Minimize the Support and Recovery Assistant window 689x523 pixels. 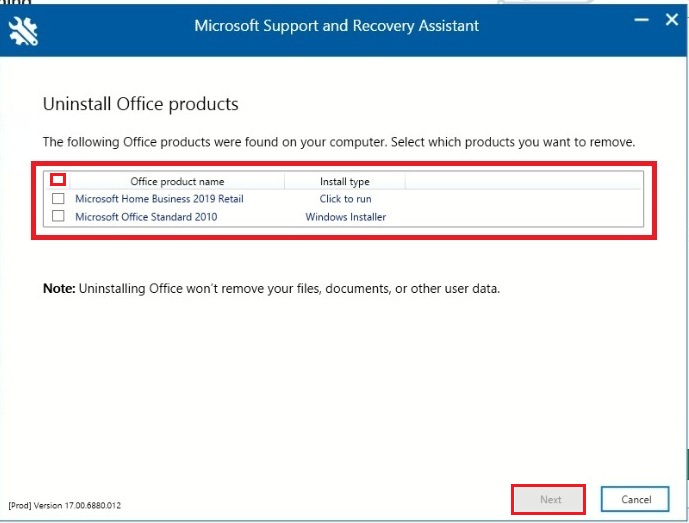[639, 20]
